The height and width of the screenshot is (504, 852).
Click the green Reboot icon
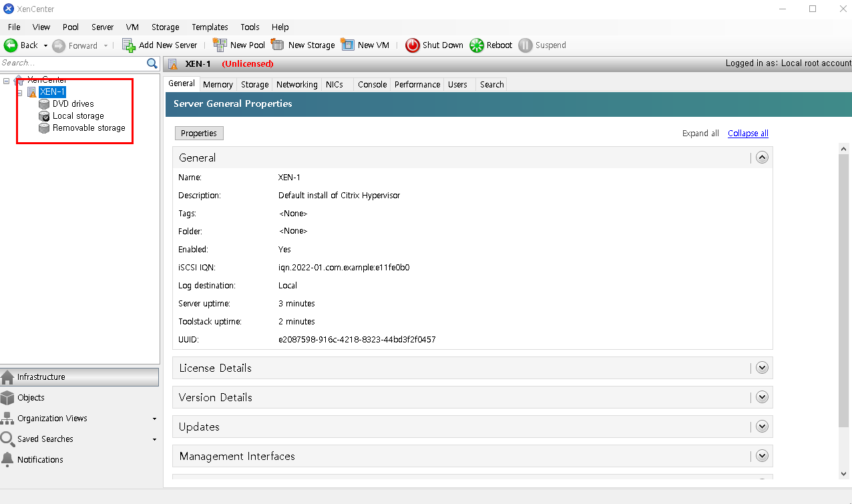pyautogui.click(x=477, y=45)
